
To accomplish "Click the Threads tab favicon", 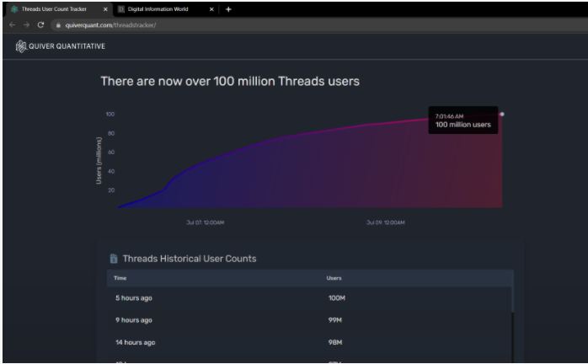I will click(14, 9).
